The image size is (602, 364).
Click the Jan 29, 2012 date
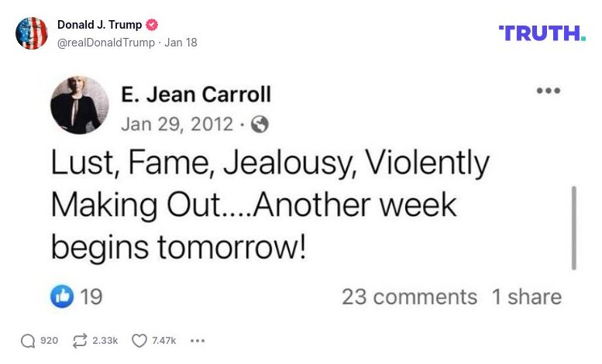point(177,124)
